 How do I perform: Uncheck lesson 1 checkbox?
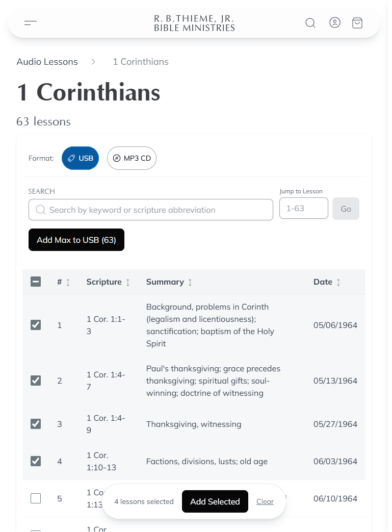point(36,324)
